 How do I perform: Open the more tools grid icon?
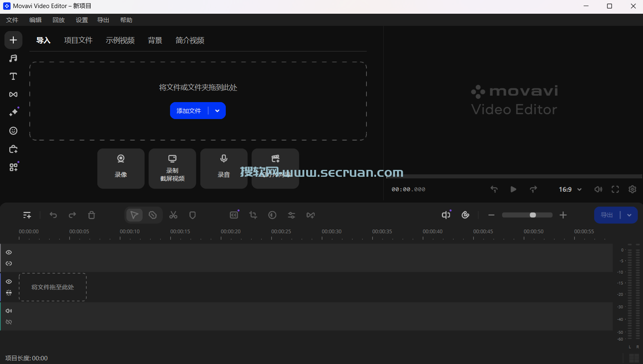[13, 167]
